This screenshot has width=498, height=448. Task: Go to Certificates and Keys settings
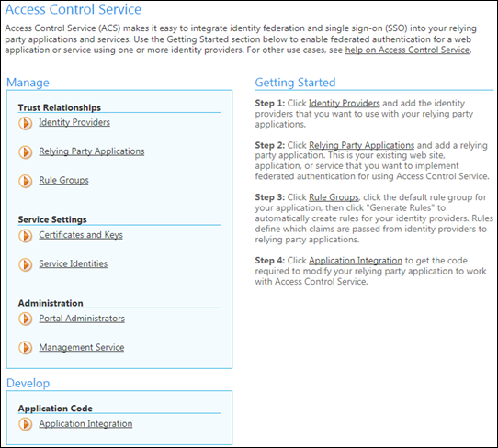tap(81, 235)
